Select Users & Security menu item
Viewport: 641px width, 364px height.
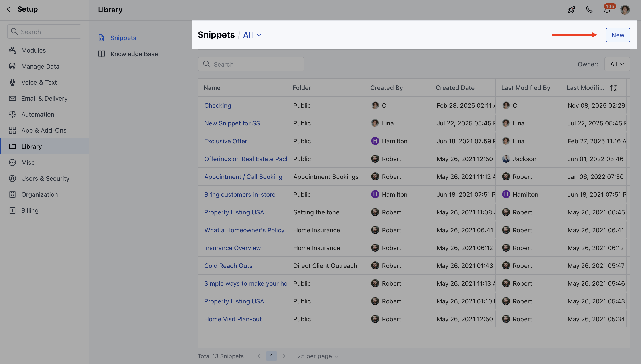pyautogui.click(x=45, y=178)
